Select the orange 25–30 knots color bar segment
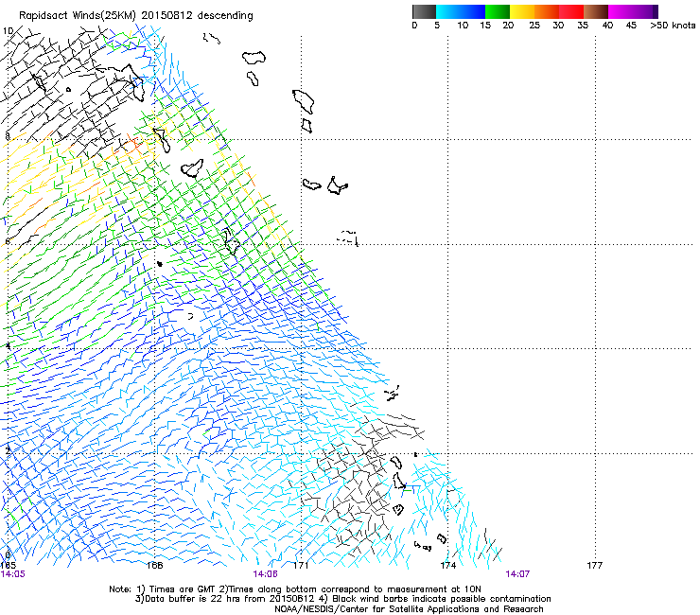700x615 pixels. (547, 11)
